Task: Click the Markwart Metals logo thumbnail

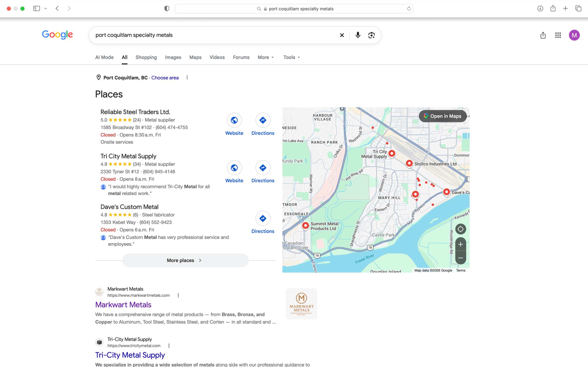Action: 301,304
